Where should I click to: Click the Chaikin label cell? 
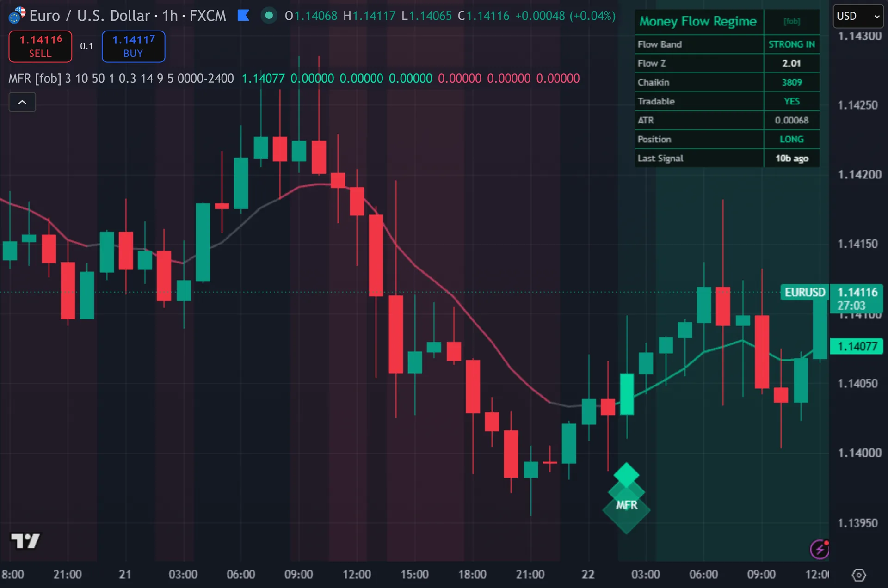click(699, 82)
